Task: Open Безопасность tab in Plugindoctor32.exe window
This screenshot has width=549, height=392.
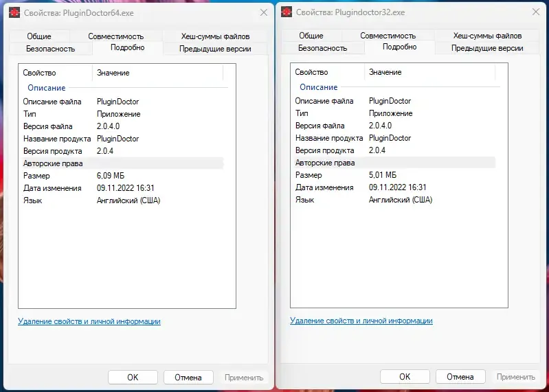Action: click(323, 48)
